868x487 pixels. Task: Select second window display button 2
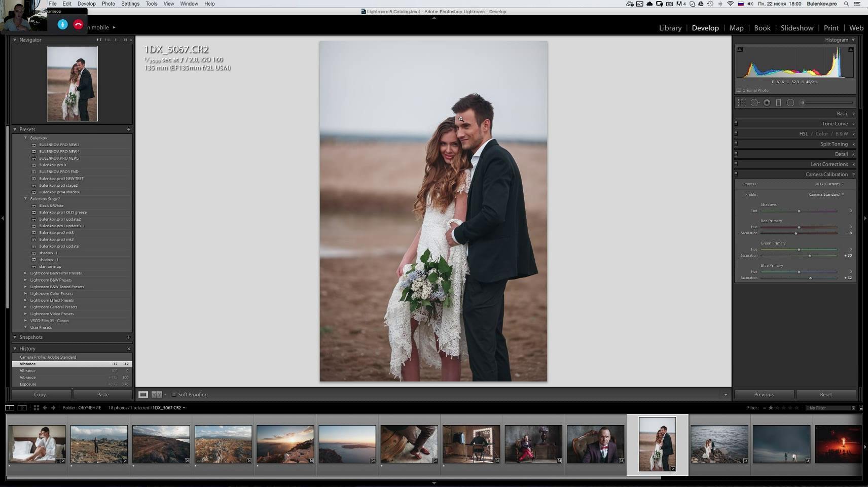[22, 408]
